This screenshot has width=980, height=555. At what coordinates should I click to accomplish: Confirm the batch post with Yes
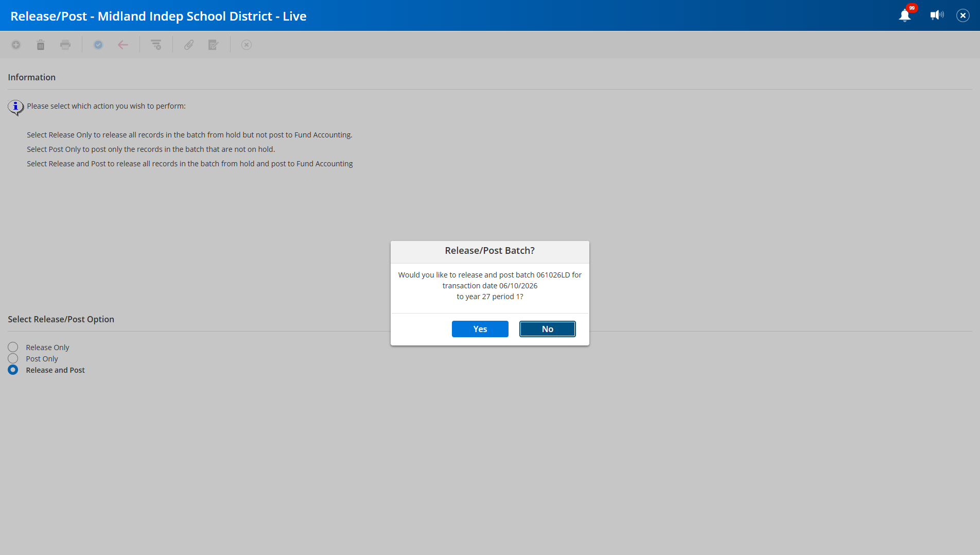(480, 329)
